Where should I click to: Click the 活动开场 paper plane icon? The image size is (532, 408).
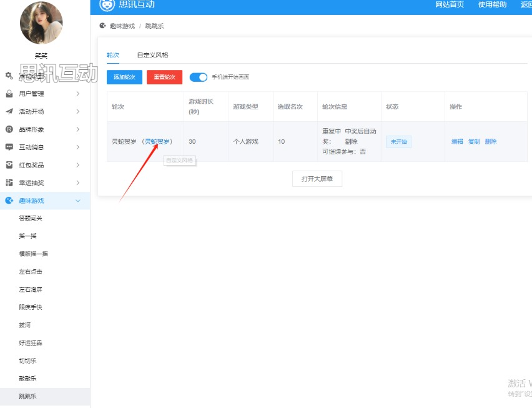click(9, 111)
